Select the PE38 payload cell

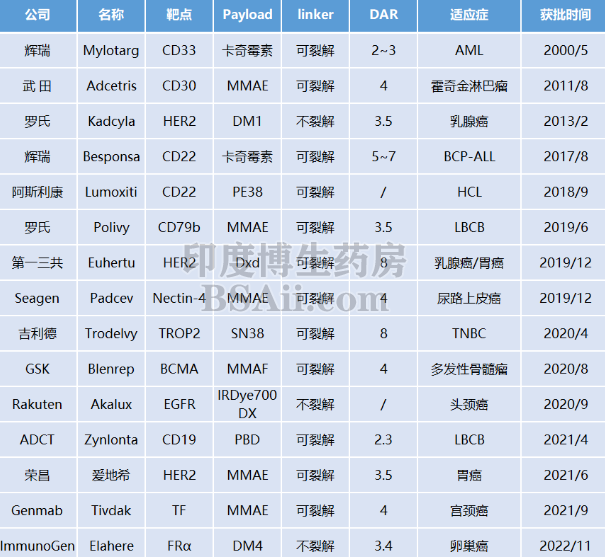coord(247,192)
